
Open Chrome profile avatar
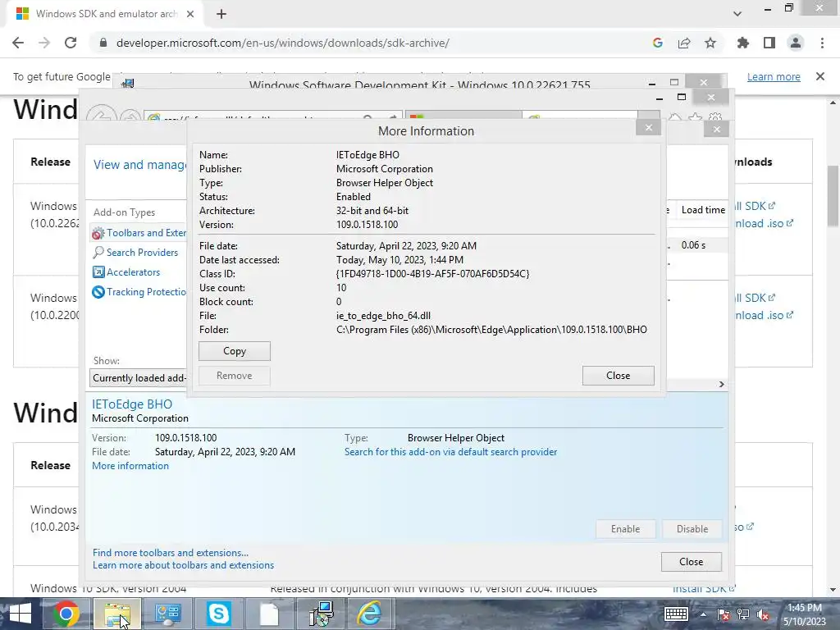[796, 43]
